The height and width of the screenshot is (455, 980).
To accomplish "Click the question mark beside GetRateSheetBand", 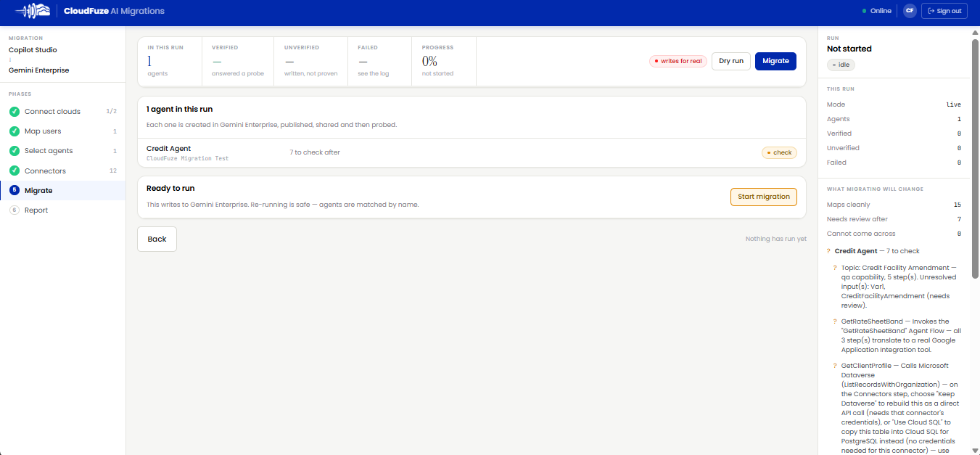I will pos(836,321).
